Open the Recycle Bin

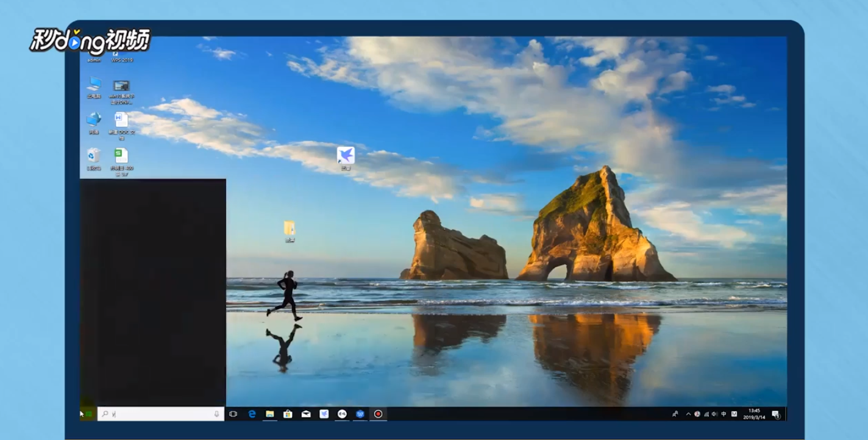(93, 155)
